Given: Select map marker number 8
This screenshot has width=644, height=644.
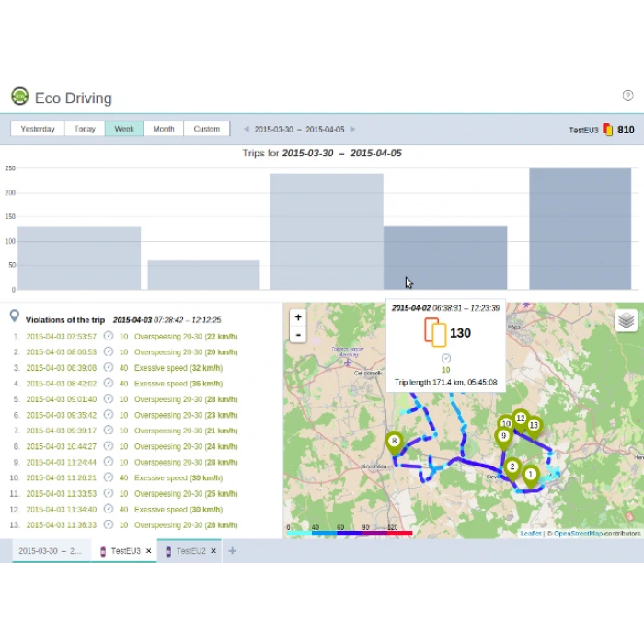Looking at the screenshot, I should (395, 443).
